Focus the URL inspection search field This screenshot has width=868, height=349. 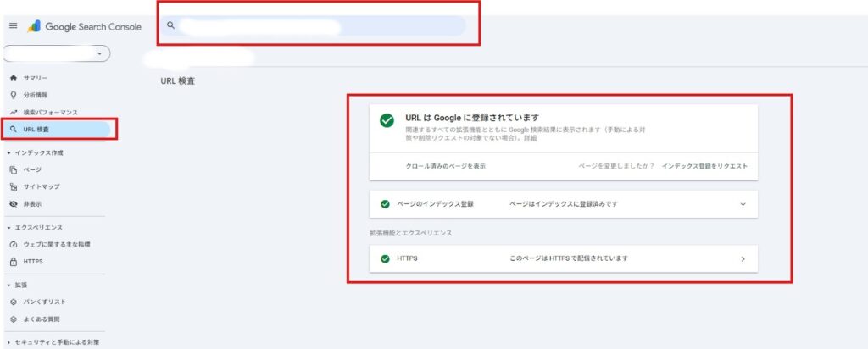click(x=314, y=25)
